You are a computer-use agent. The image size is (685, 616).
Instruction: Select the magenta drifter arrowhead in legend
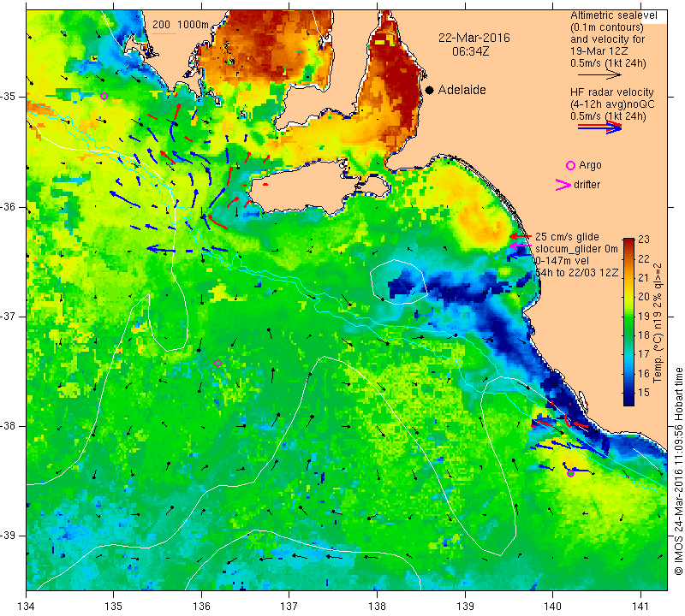coord(563,185)
